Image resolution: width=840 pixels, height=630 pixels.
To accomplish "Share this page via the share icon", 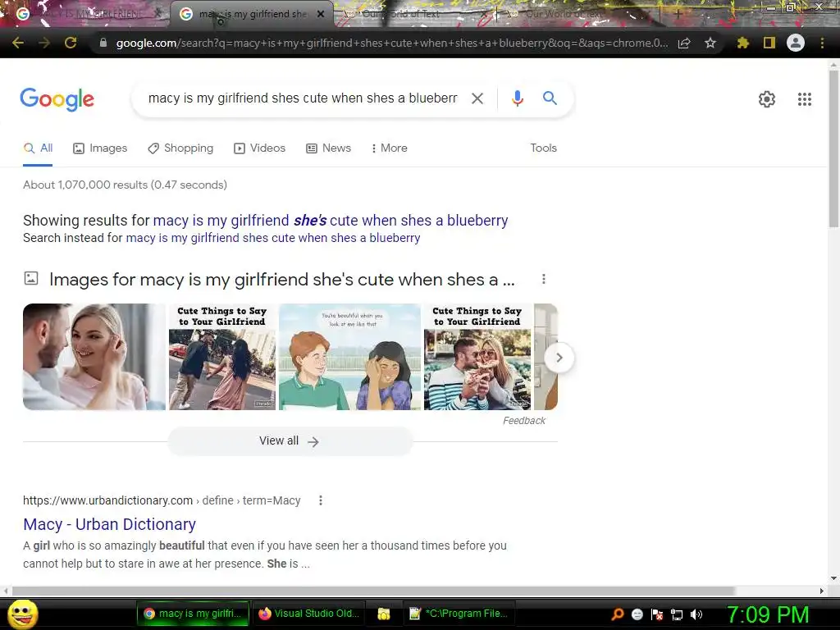I will tap(684, 43).
